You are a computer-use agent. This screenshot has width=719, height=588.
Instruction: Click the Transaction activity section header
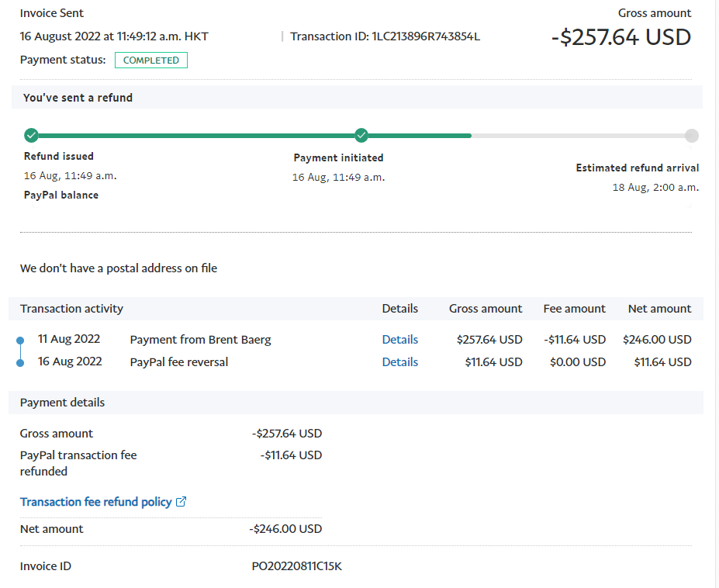pyautogui.click(x=71, y=309)
